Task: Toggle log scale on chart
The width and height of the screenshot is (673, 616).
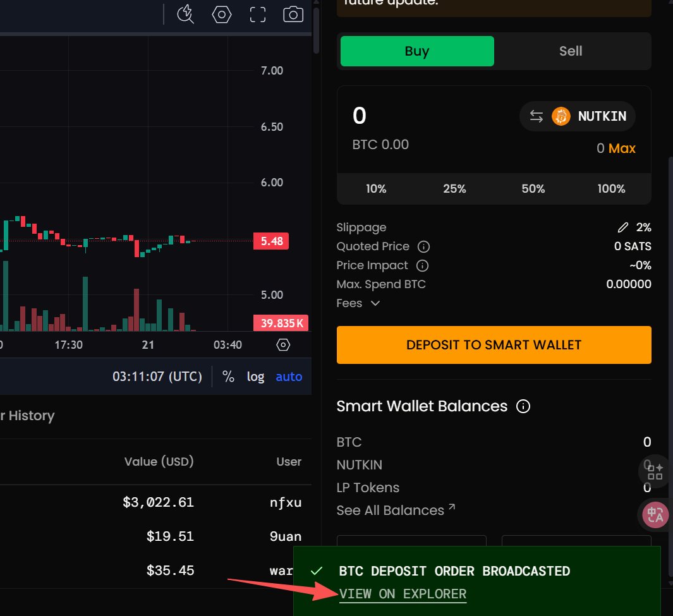Action: coord(255,377)
